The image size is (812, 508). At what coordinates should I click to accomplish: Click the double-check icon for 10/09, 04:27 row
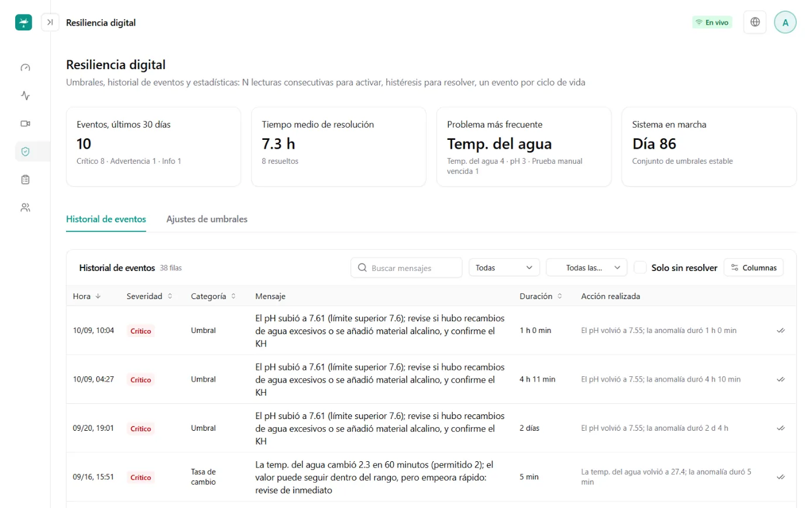click(780, 379)
